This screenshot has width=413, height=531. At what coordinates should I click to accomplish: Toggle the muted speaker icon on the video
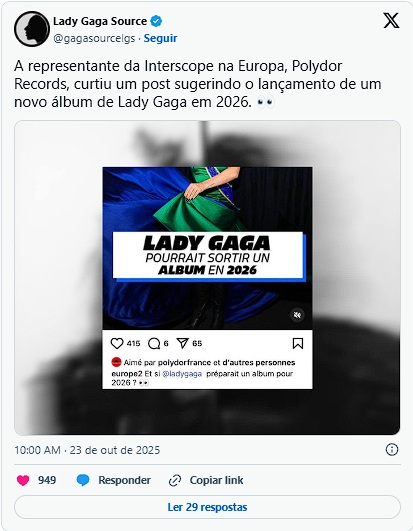[x=297, y=315]
